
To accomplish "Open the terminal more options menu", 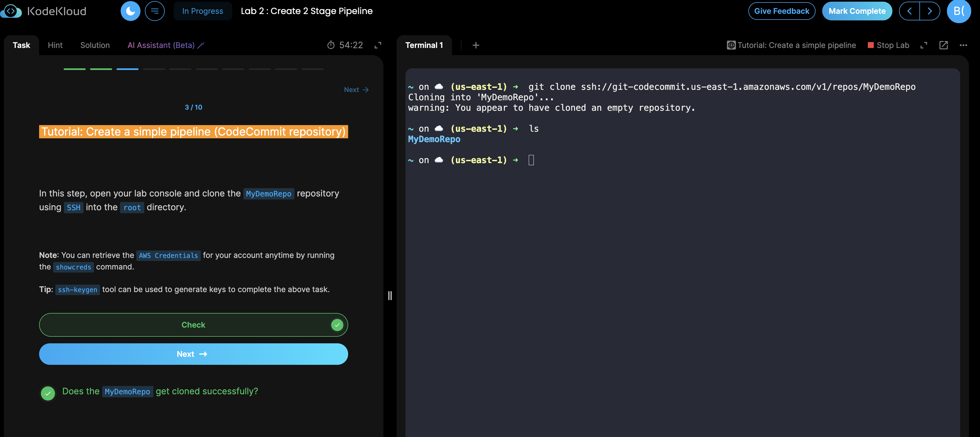I will [963, 45].
